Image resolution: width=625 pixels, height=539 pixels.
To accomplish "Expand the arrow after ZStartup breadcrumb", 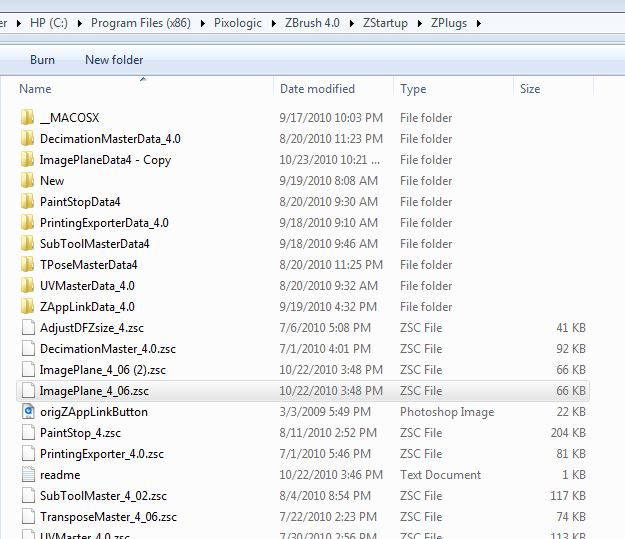I will 420,24.
